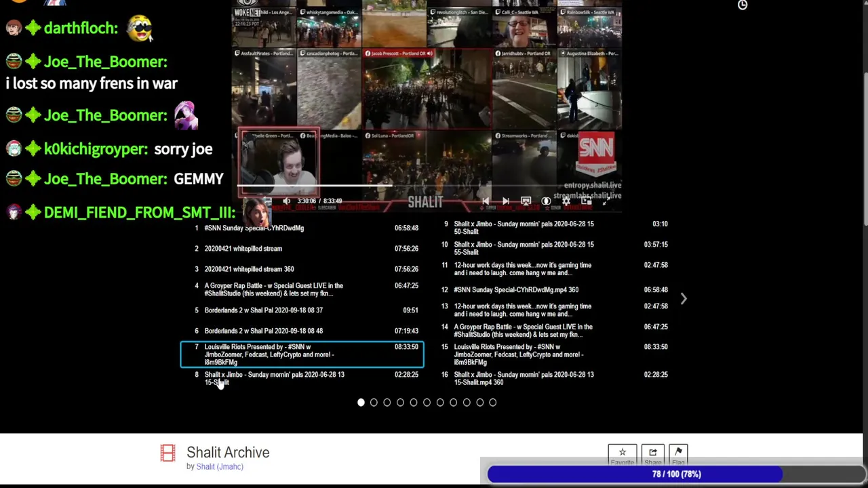The height and width of the screenshot is (488, 868).
Task: Play track 1 #SNN Sunday Special-CYhRDwdMg
Action: coord(302,228)
